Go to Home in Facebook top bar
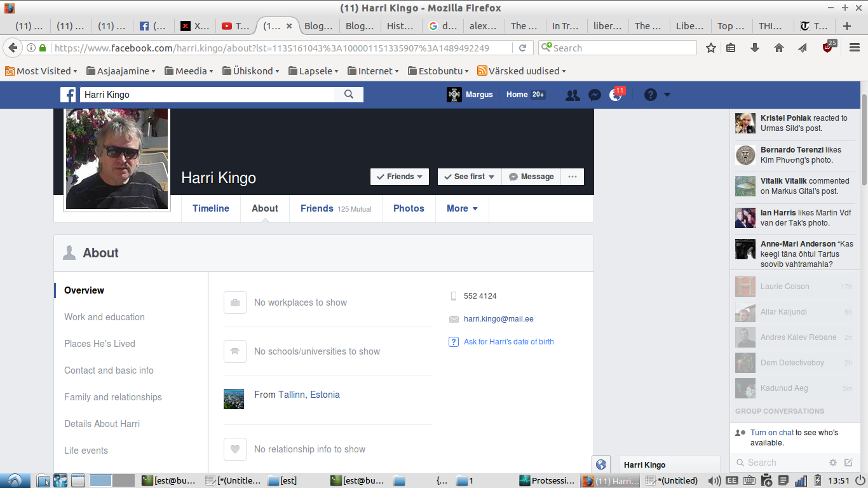The height and width of the screenshot is (488, 868). [517, 95]
